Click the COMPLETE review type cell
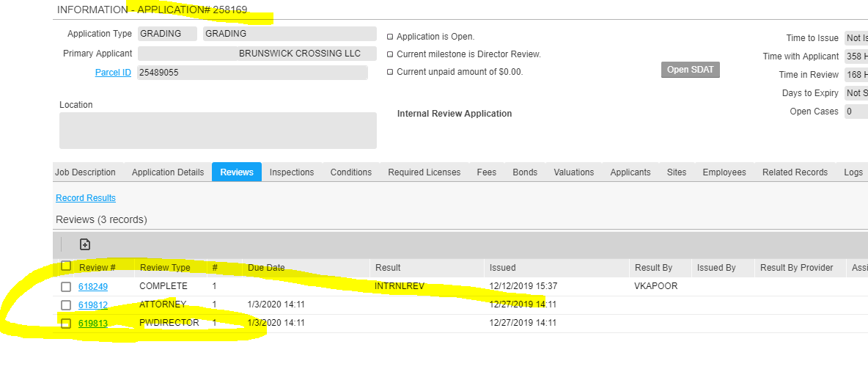The width and height of the screenshot is (868, 383). [163, 286]
